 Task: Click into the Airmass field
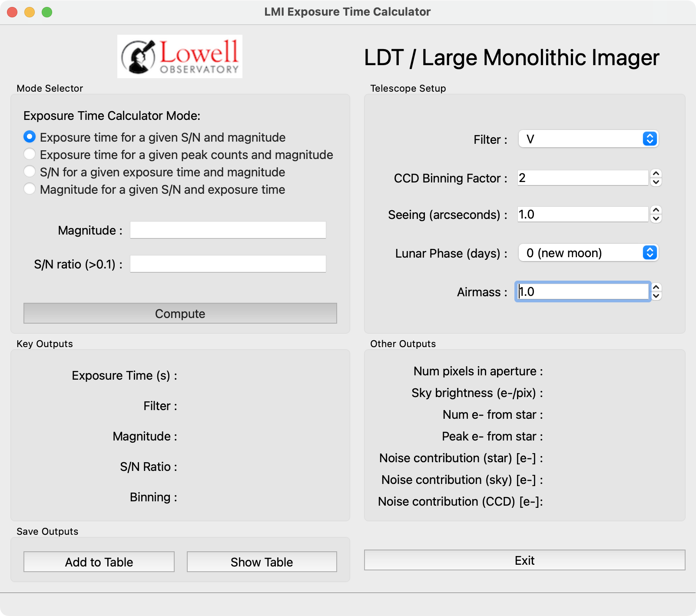[583, 291]
